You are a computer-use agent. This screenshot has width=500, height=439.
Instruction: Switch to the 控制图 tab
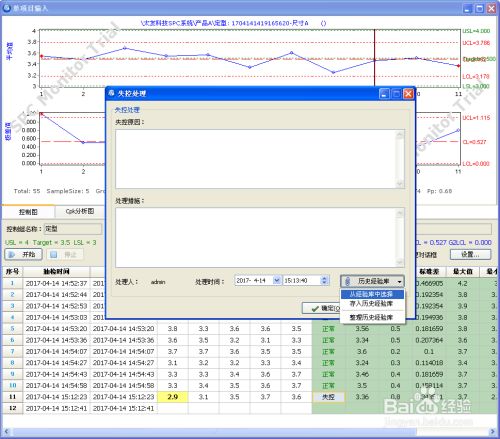pyautogui.click(x=28, y=212)
